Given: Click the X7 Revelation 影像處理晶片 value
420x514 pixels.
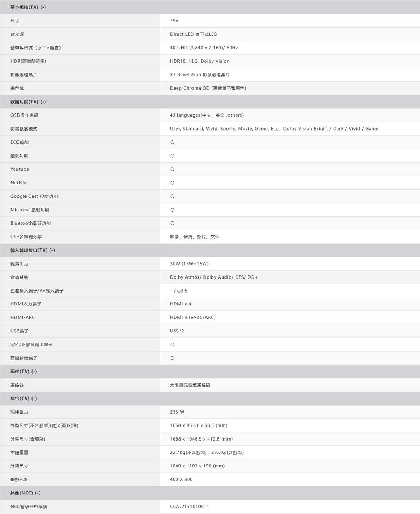Looking at the screenshot, I should click(x=199, y=75).
